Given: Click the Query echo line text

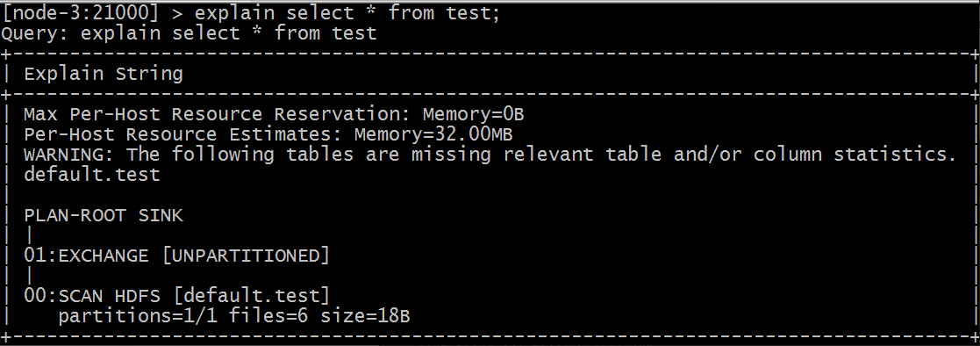Looking at the screenshot, I should pyautogui.click(x=190, y=32).
